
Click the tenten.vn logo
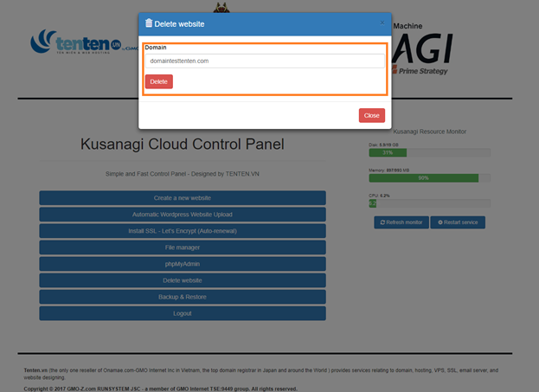[82, 42]
